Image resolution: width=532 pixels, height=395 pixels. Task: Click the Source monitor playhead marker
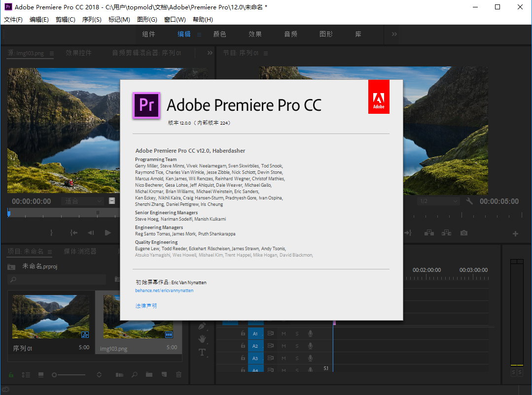tap(9, 213)
